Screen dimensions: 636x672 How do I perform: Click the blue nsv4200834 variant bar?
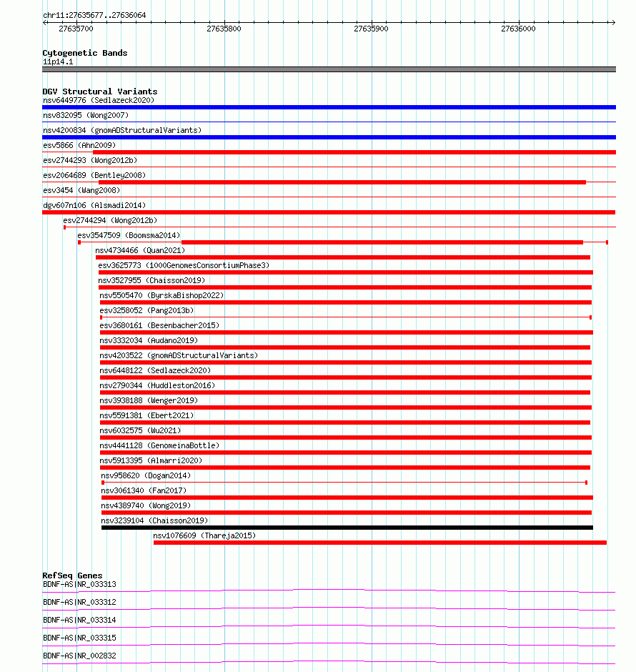pyautogui.click(x=329, y=137)
